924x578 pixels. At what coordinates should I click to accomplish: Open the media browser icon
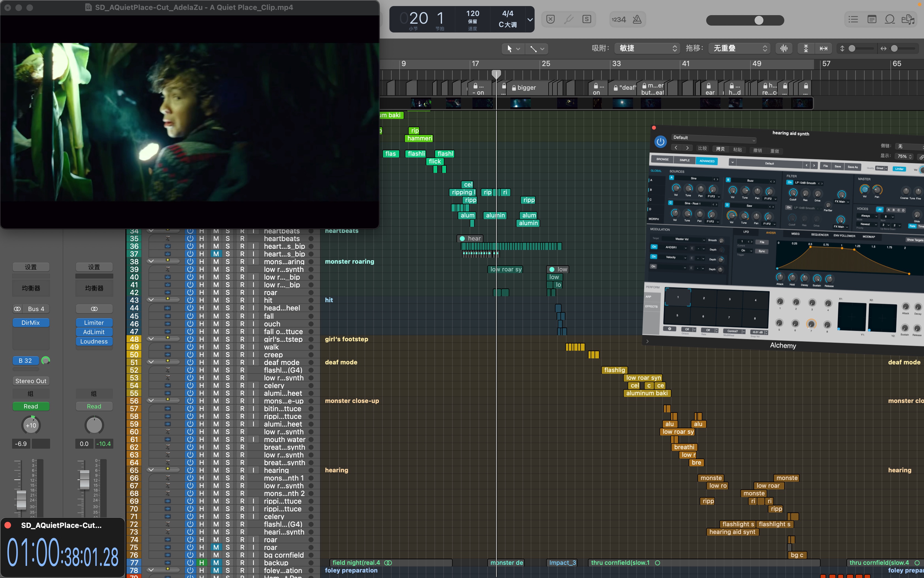coord(908,19)
